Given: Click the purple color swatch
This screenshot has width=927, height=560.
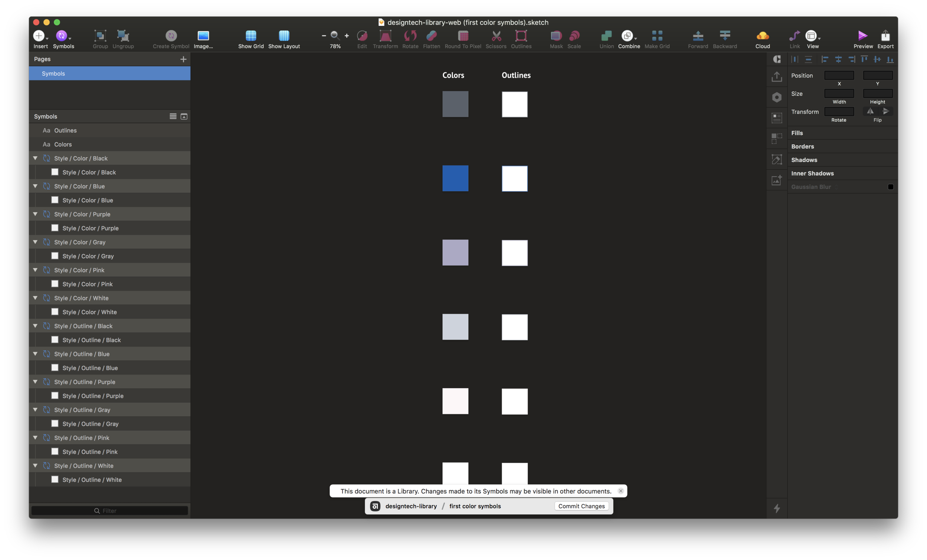Looking at the screenshot, I should (455, 253).
